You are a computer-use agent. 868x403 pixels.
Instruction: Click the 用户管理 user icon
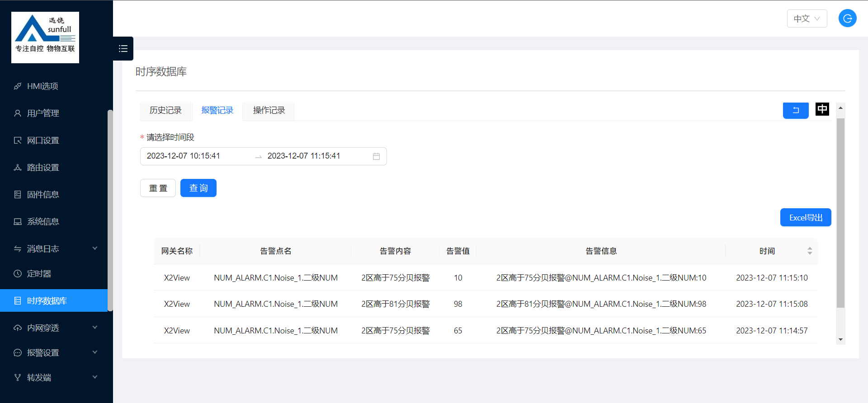[18, 113]
